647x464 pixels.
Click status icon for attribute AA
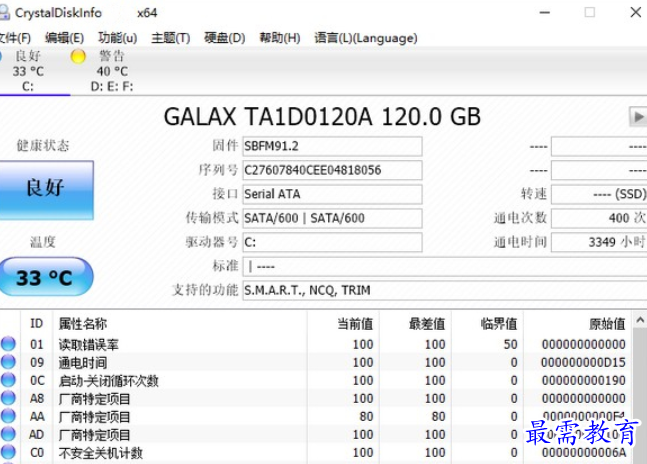coord(8,416)
